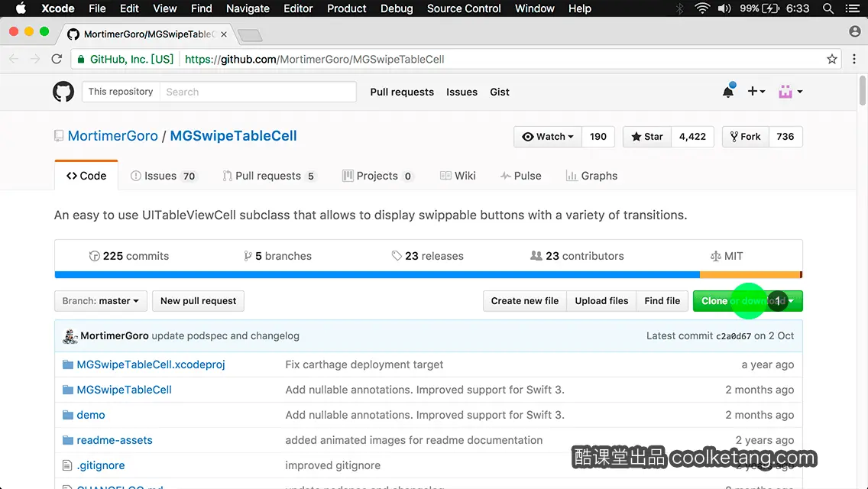The height and width of the screenshot is (489, 868).
Task: Open the Branch: master dropdown
Action: [101, 301]
